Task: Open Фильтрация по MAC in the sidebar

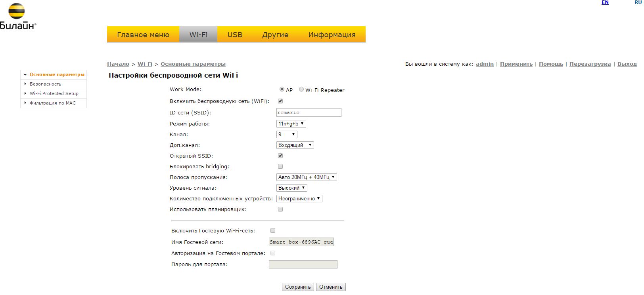Action: (x=54, y=103)
